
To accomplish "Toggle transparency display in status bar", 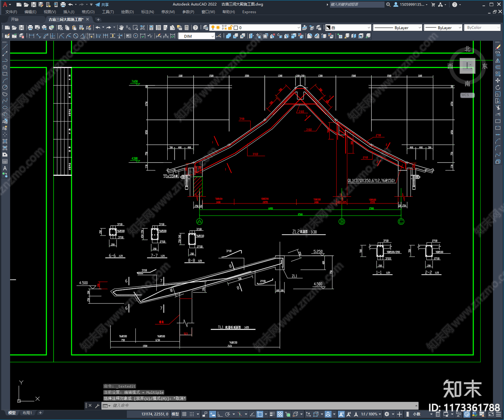I will point(280,414).
